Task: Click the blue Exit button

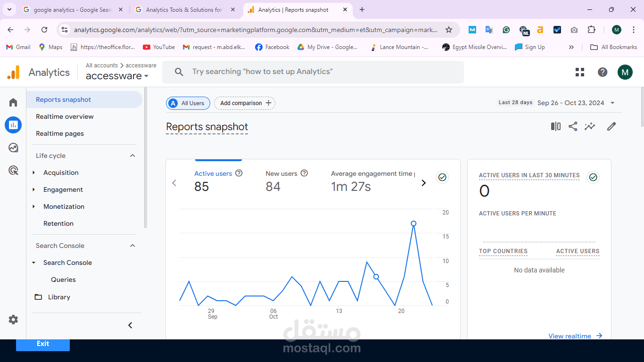Action: pyautogui.click(x=43, y=344)
